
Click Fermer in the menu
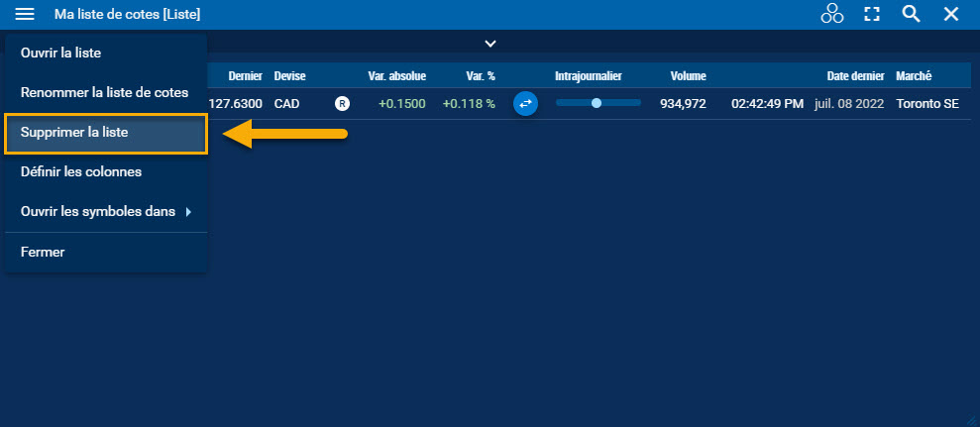point(43,252)
